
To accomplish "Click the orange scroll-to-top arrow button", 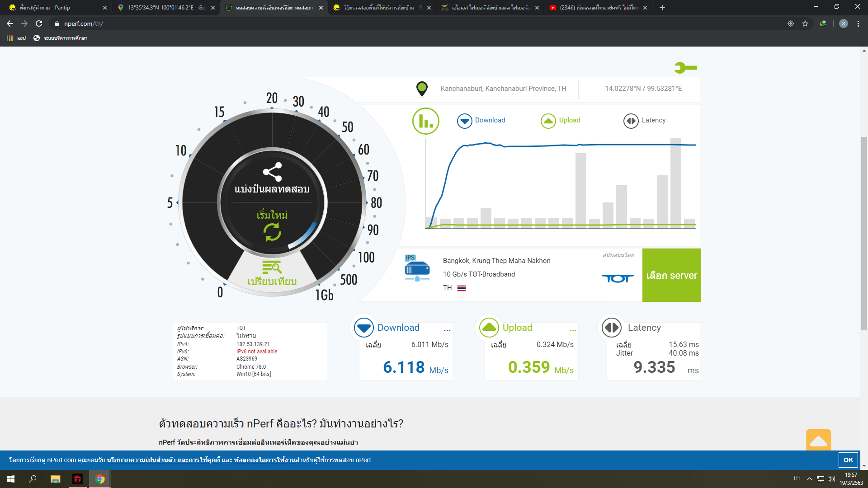I will click(818, 440).
